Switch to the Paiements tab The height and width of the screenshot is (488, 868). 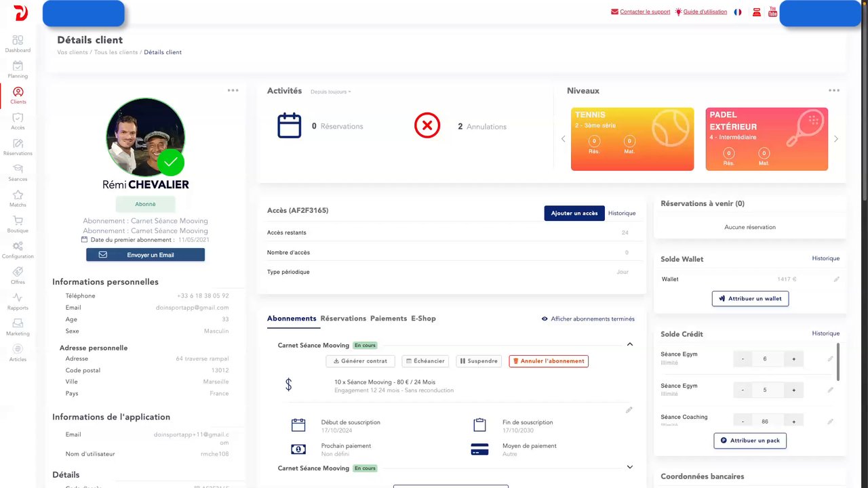point(389,319)
